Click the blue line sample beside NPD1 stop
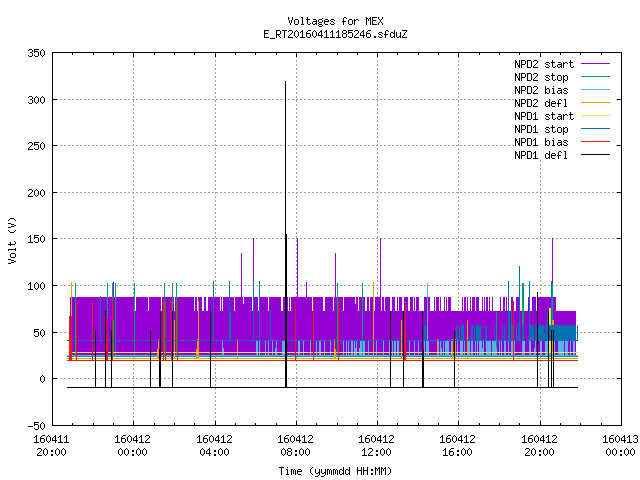Screen dimensions: 640x480 pos(596,129)
